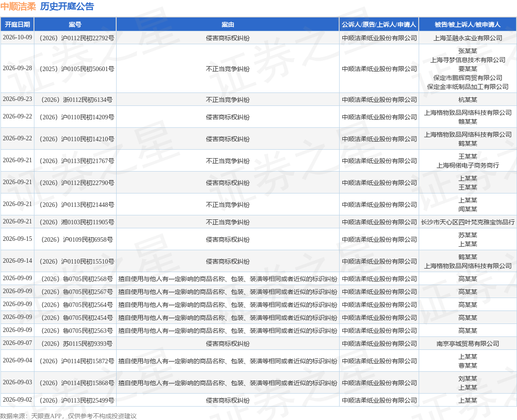Select case number 沪0105民初50601号

(77, 69)
